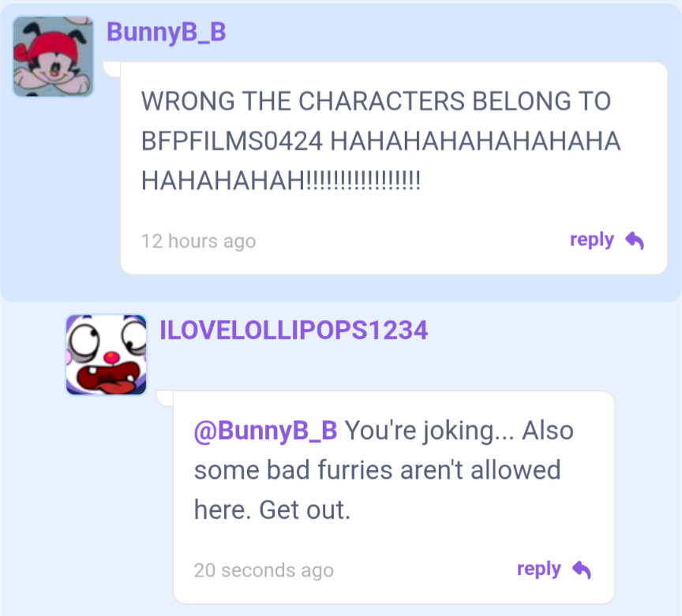Visit the ILOVELOLLIPOPS1234 username link

tap(294, 330)
